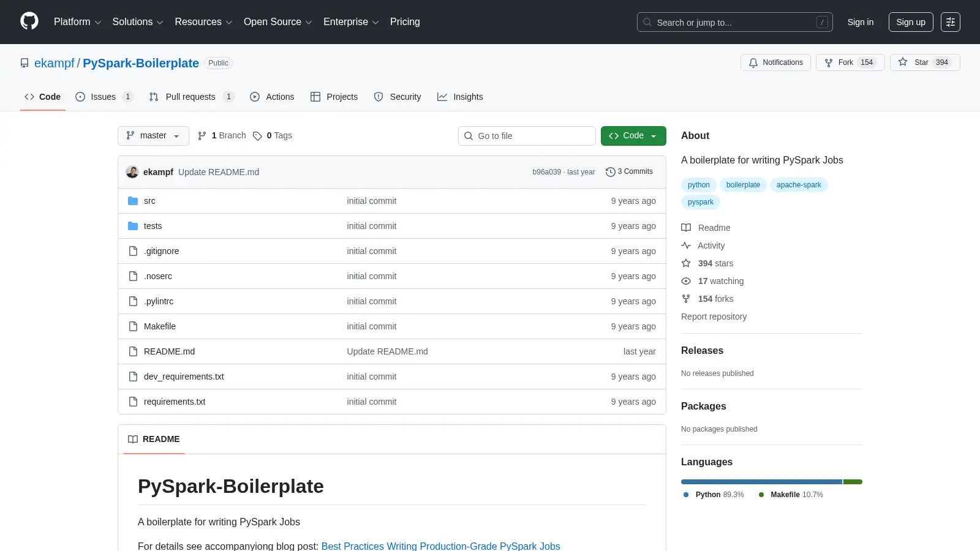
Task: Click the src folder icon
Action: [x=133, y=201]
